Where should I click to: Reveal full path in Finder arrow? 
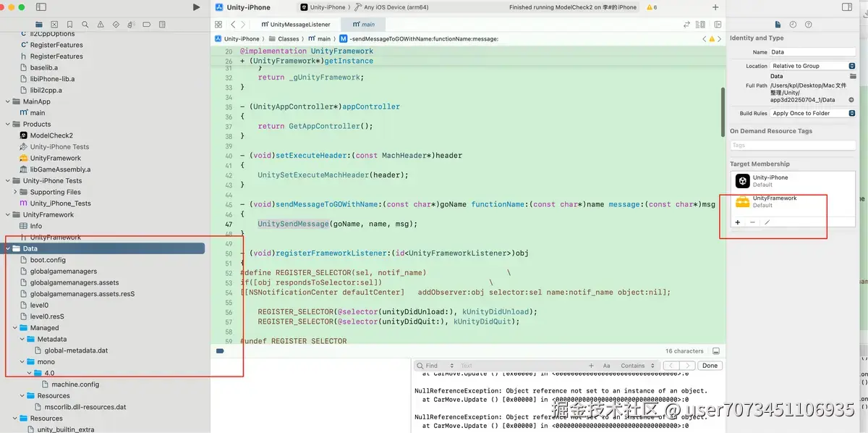pyautogui.click(x=851, y=100)
